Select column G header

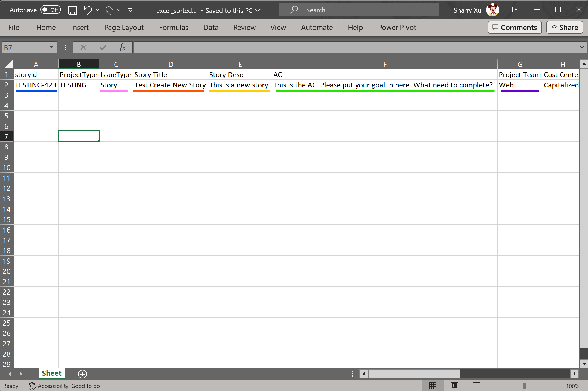coord(520,64)
